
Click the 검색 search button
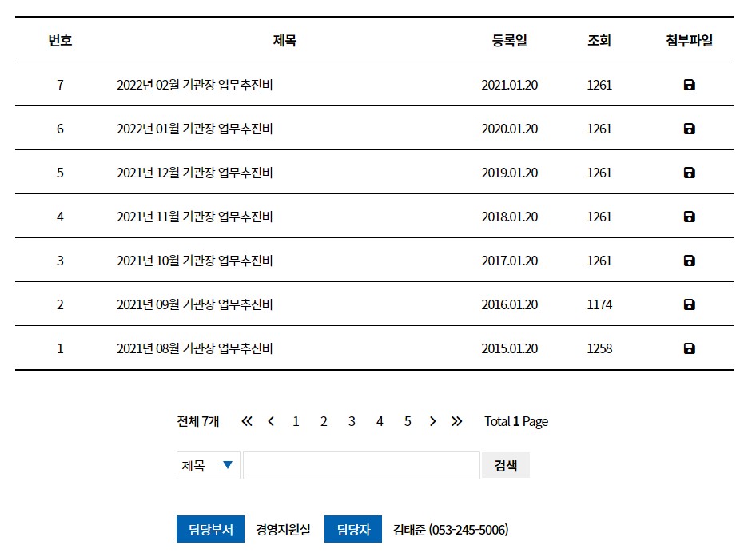pyautogui.click(x=506, y=465)
